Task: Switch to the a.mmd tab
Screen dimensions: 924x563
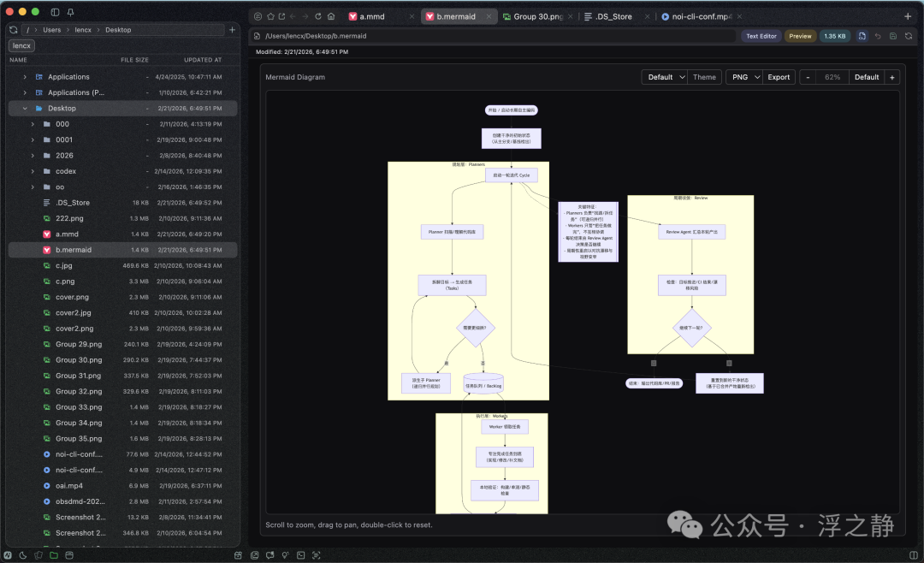Action: point(372,16)
